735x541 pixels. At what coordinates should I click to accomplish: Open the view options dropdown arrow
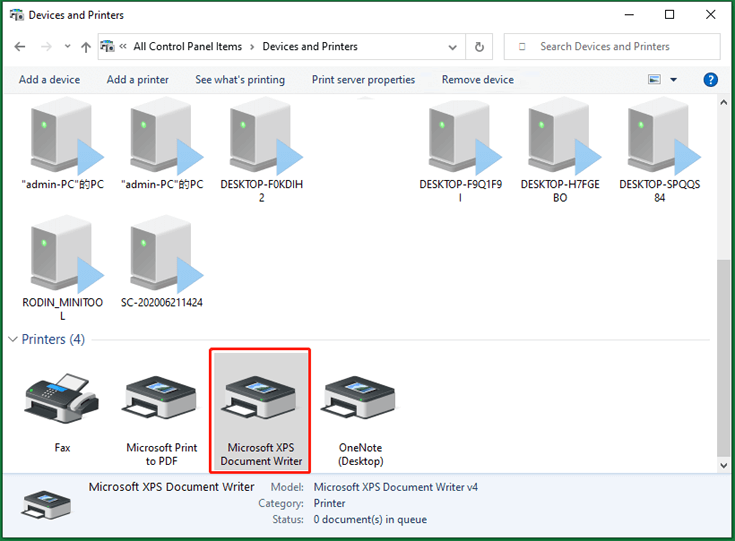[x=674, y=80]
